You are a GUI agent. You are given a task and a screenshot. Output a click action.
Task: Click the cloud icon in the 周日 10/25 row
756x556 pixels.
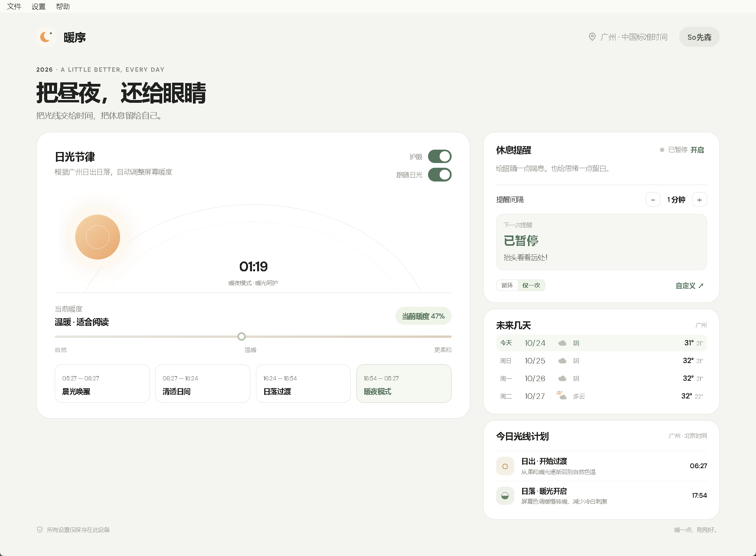562,361
